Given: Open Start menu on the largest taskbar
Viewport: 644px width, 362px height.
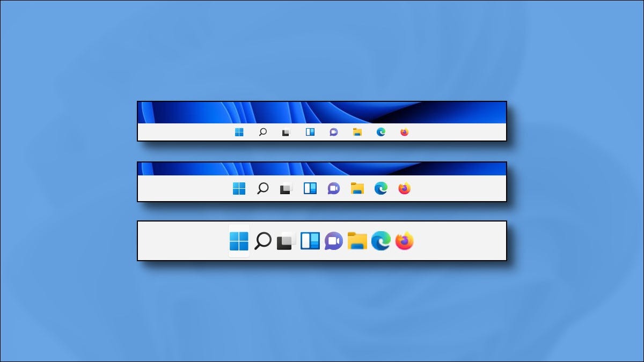Looking at the screenshot, I should (x=239, y=241).
